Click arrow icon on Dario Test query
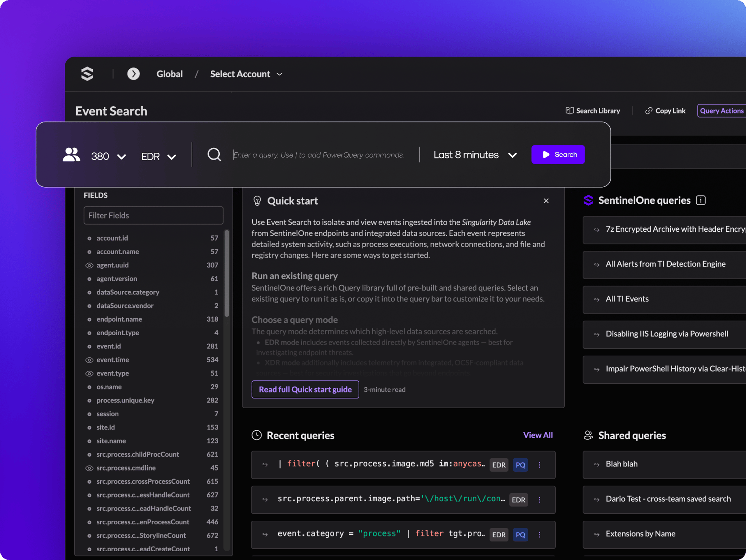Image resolution: width=746 pixels, height=560 pixels. [597, 500]
